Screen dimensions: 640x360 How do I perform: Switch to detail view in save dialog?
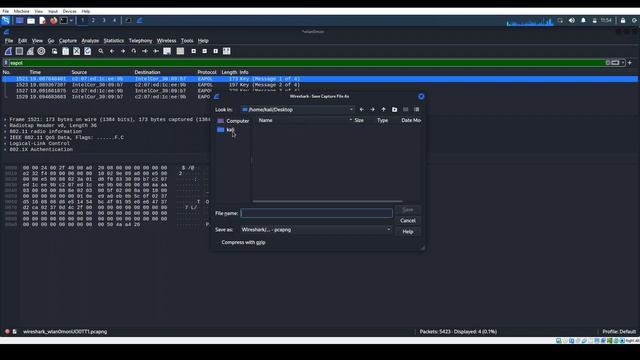coord(416,109)
